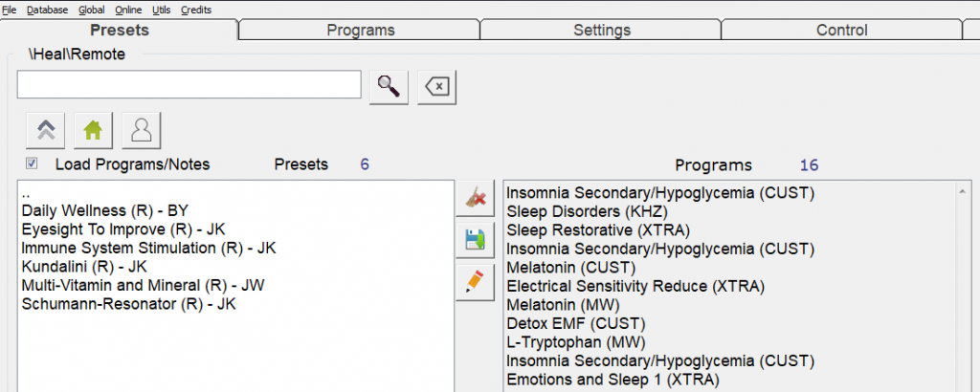
Task: Click the parent directory '..' entry
Action: (x=26, y=192)
